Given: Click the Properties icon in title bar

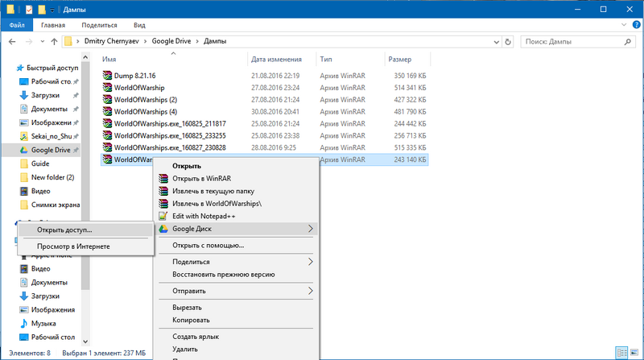Looking at the screenshot, I should tap(29, 9).
